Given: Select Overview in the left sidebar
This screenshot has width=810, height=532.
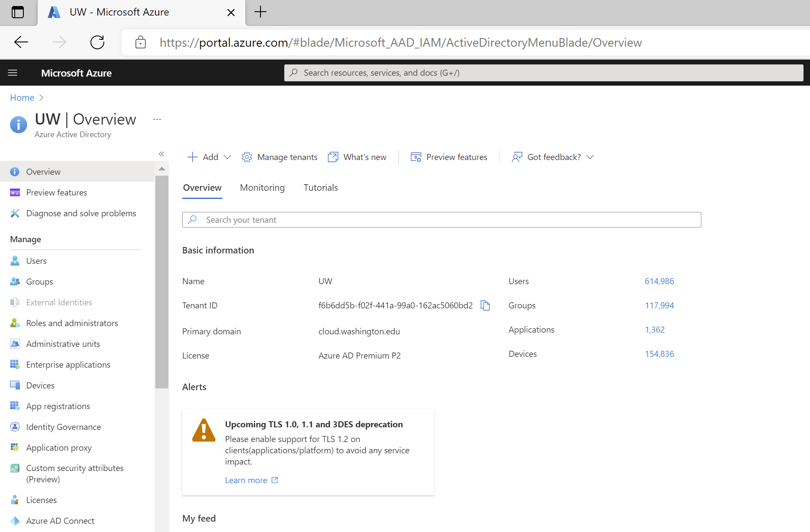Looking at the screenshot, I should pos(77,172).
